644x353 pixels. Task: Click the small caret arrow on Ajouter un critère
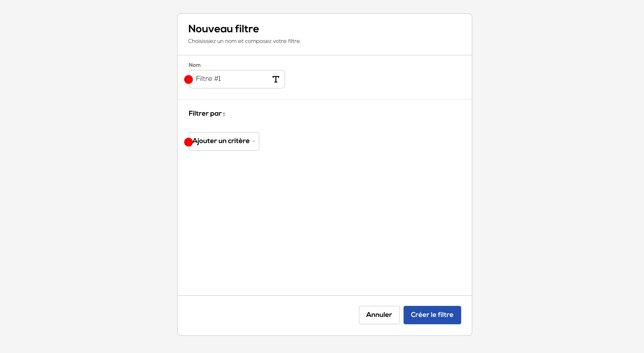pyautogui.click(x=254, y=141)
